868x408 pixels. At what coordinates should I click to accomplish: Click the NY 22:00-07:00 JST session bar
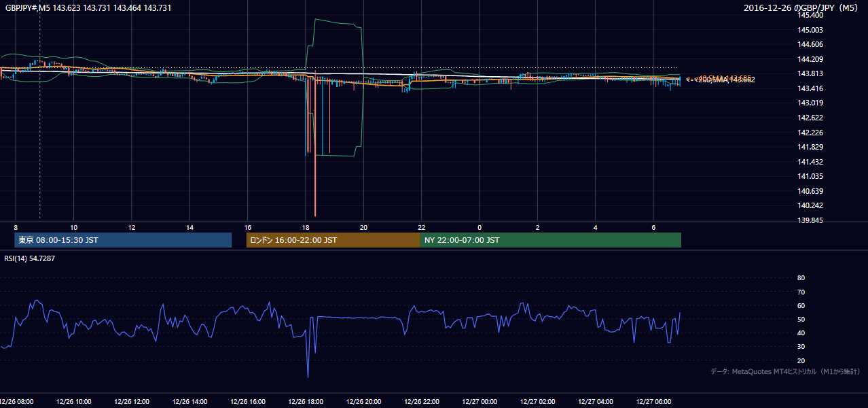coord(551,240)
